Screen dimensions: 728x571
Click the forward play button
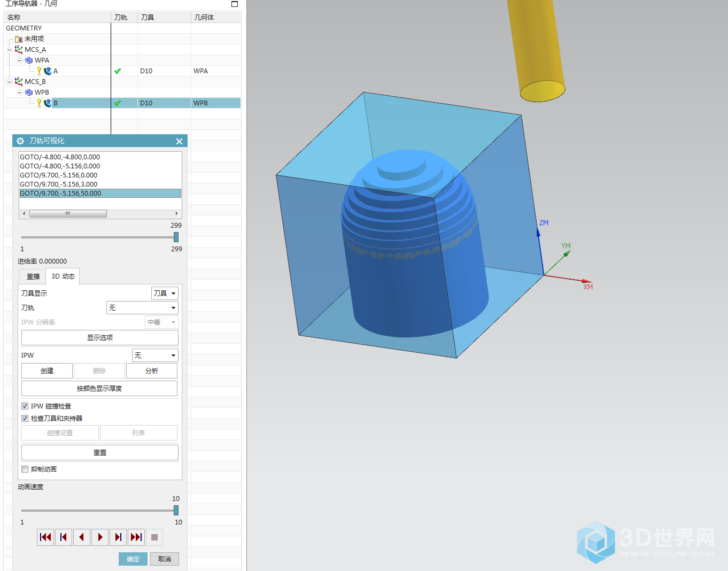click(100, 537)
